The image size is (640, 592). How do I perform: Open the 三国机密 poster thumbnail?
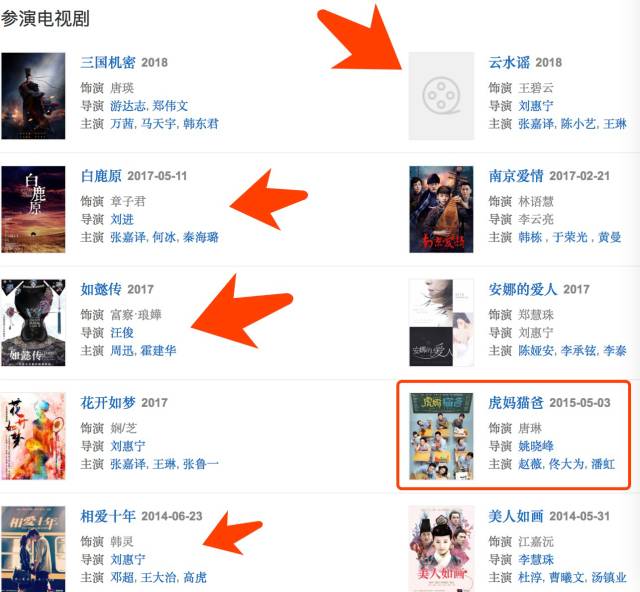(33, 96)
